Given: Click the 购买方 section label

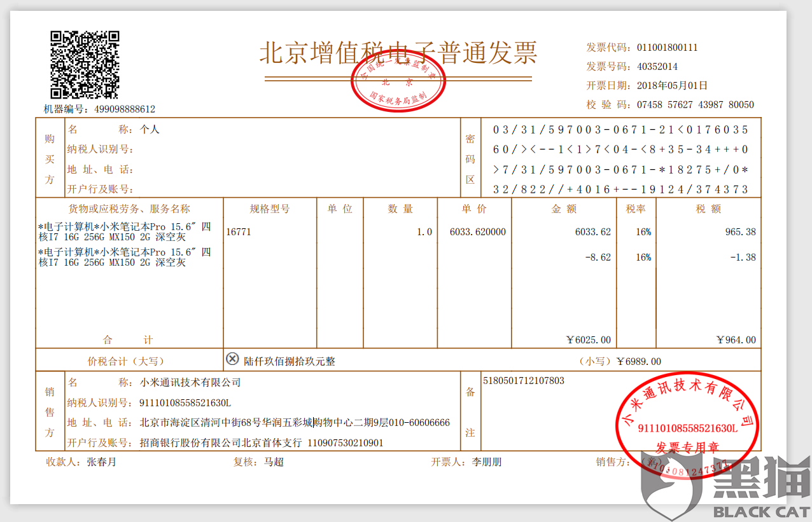Looking at the screenshot, I should tap(50, 157).
